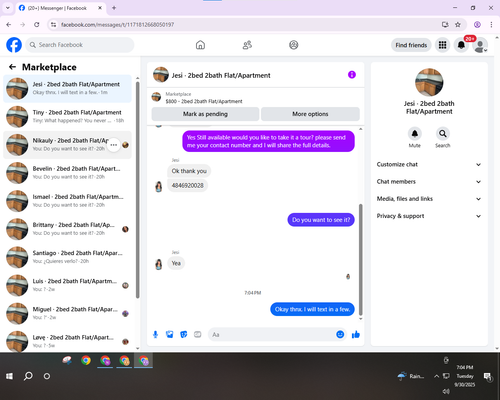Image resolution: width=500 pixels, height=400 pixels.
Task: Open Windows taskbar search
Action: (28, 376)
